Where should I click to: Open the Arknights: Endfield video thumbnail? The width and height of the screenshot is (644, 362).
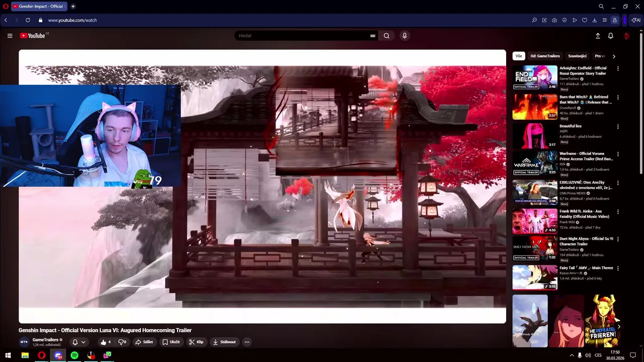(535, 77)
